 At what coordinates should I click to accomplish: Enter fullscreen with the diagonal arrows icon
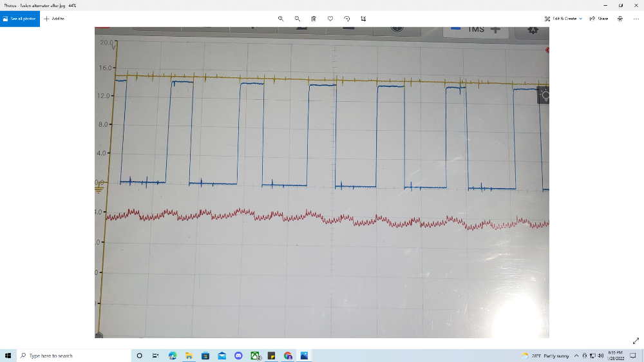[636, 341]
